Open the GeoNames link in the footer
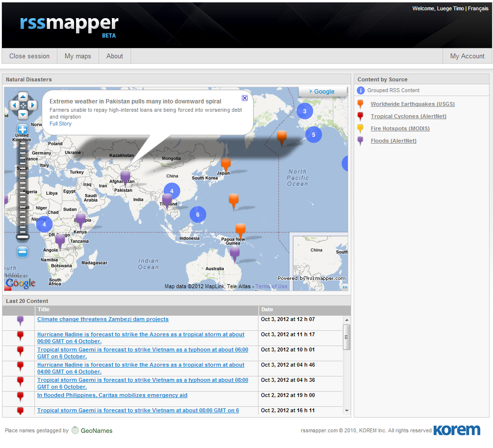 coord(92,430)
